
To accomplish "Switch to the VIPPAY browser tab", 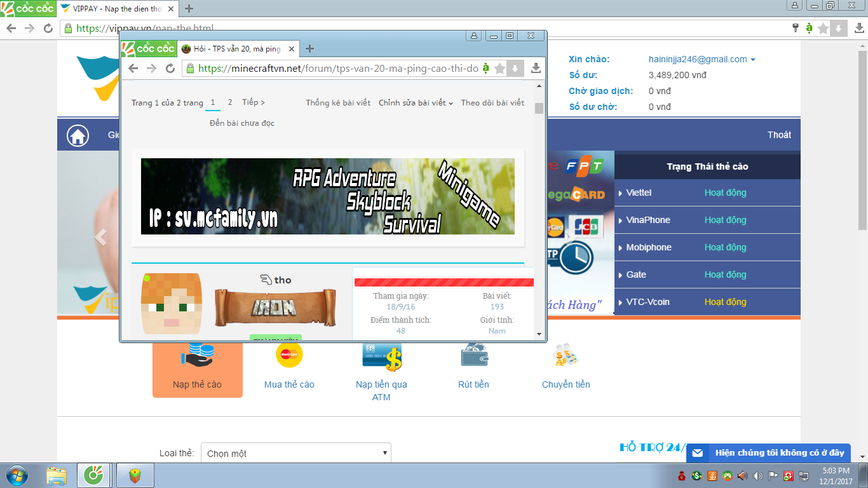I will tap(118, 9).
